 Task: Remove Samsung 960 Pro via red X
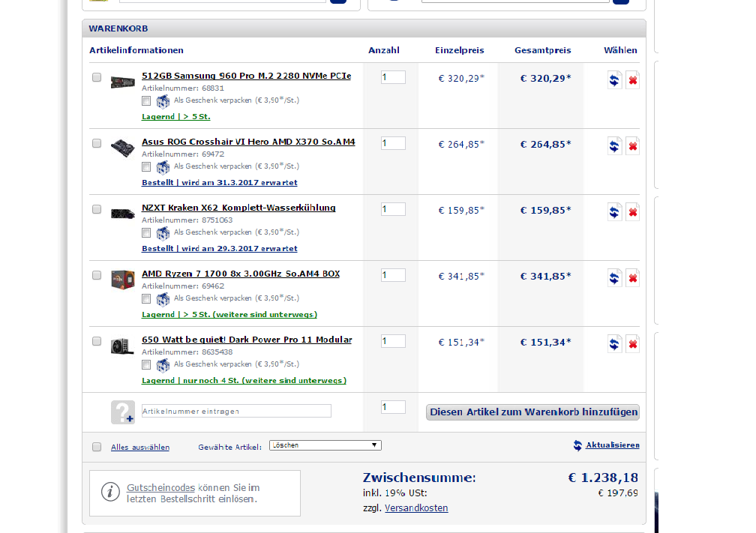[632, 80]
